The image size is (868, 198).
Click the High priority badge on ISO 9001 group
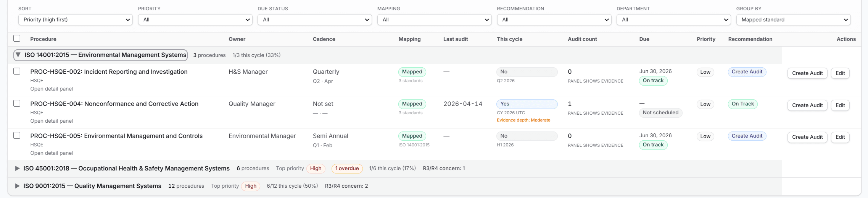coord(251,186)
